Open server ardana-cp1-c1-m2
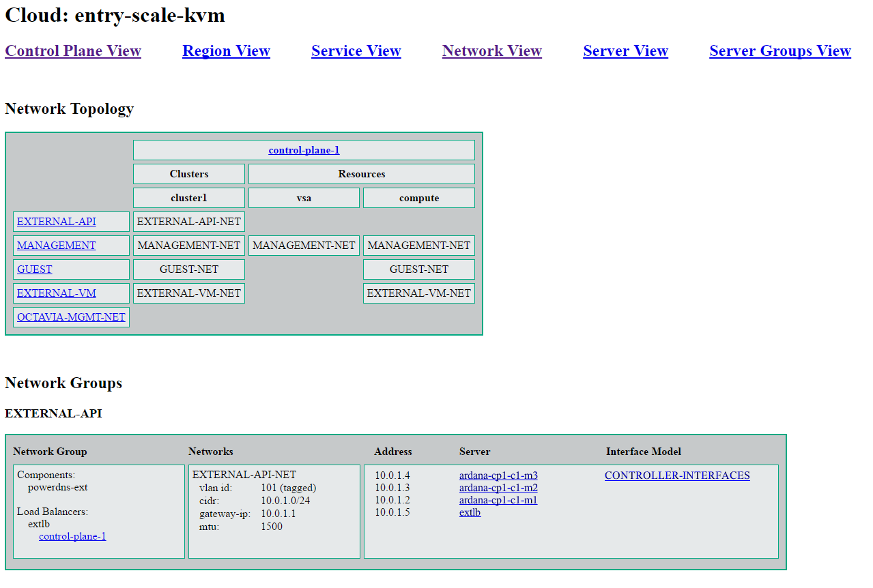 pos(498,488)
